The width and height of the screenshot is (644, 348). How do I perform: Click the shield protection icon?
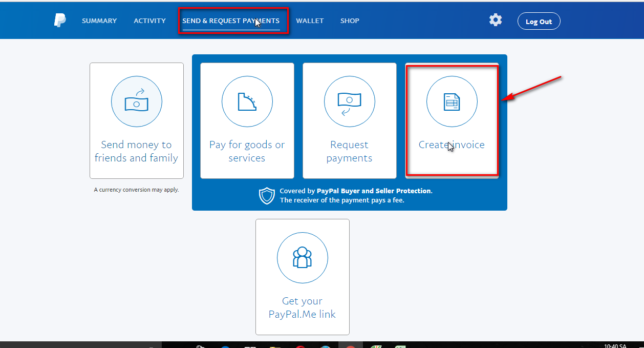(267, 195)
